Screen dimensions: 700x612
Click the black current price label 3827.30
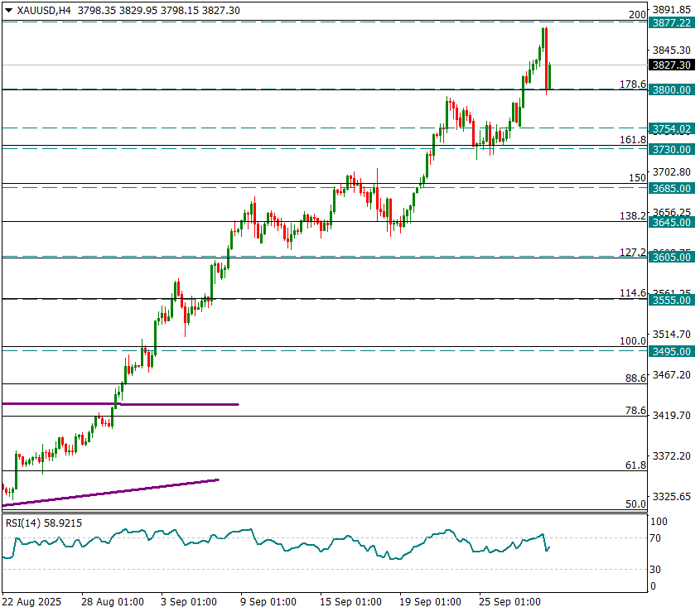[671, 65]
